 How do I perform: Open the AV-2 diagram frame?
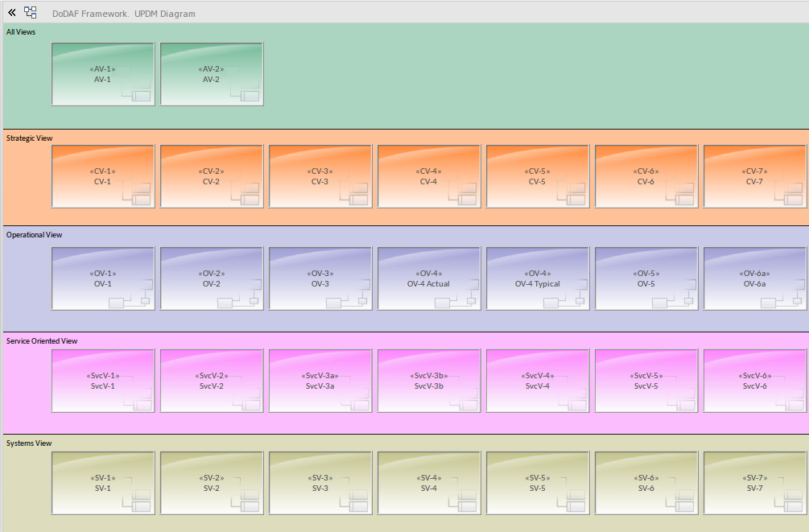pos(211,74)
